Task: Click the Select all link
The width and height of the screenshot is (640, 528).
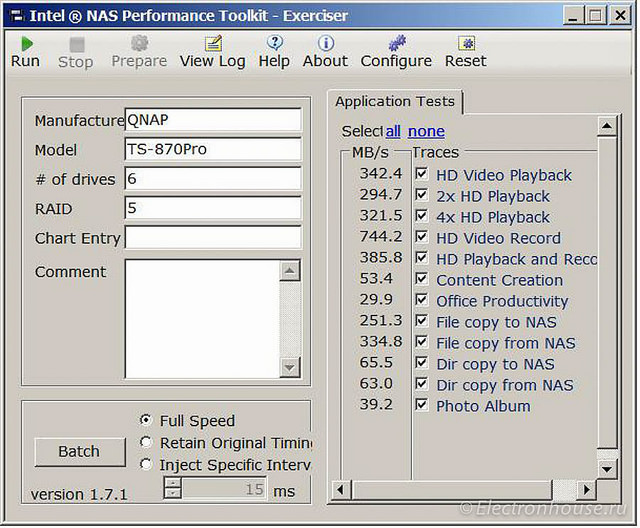Action: point(393,131)
